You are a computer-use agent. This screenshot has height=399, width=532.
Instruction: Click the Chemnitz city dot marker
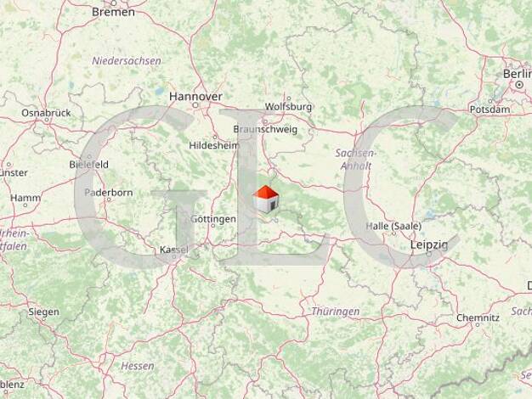(x=478, y=325)
